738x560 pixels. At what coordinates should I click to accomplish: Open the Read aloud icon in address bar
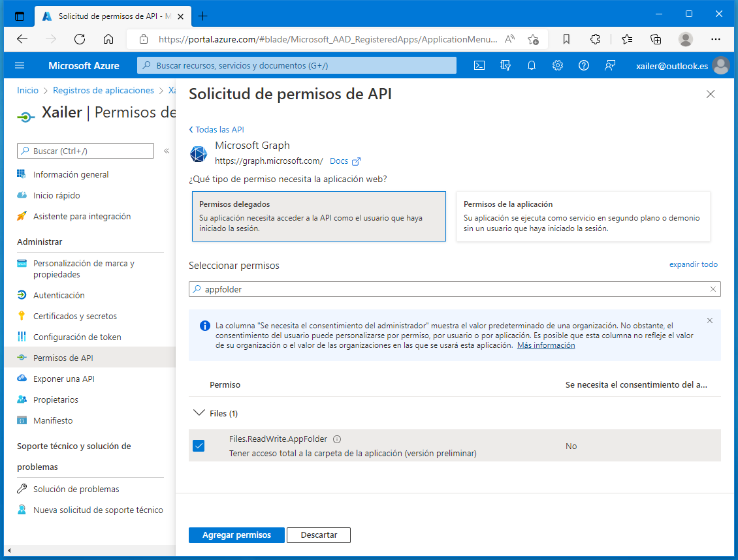pos(509,39)
